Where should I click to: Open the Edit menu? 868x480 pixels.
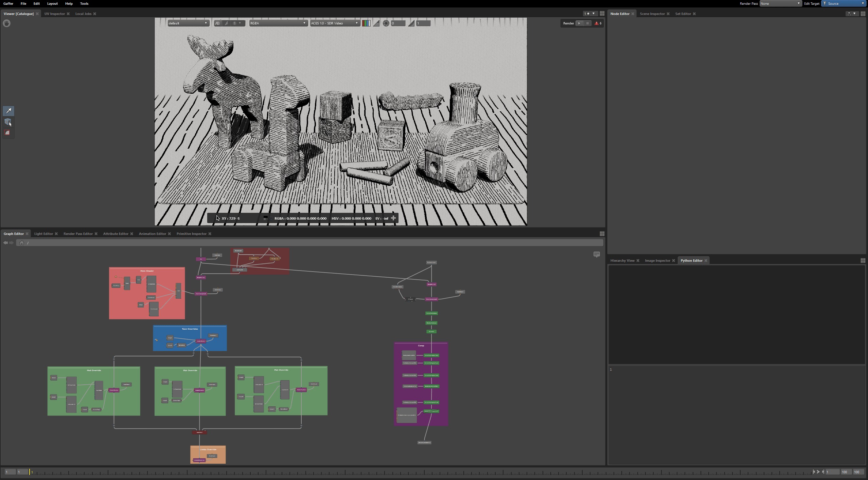pyautogui.click(x=37, y=3)
